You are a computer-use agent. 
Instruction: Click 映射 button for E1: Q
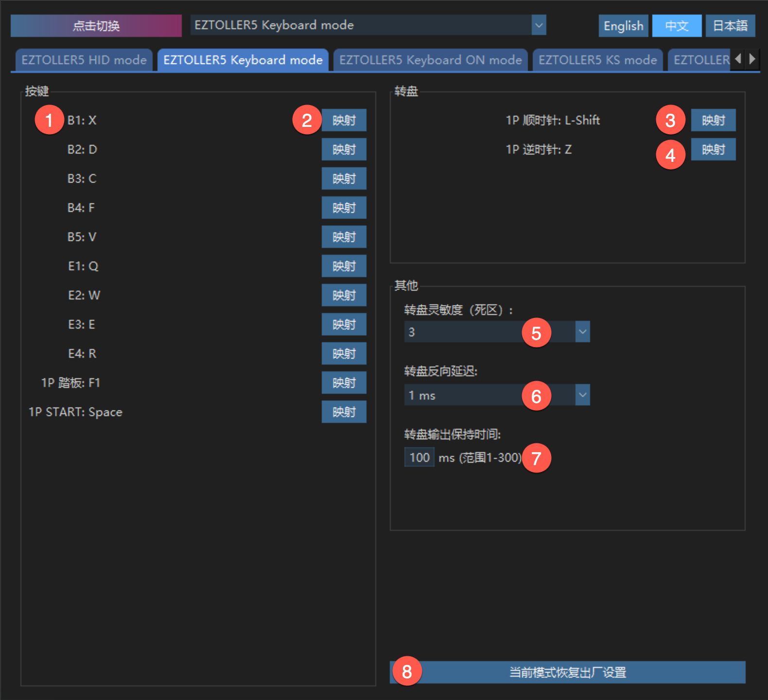pyautogui.click(x=344, y=266)
